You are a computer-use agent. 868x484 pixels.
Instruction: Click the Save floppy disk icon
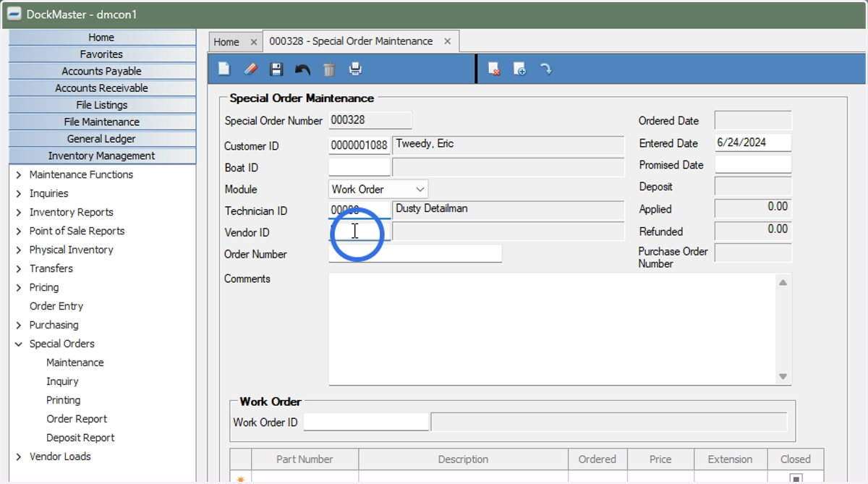[x=276, y=69]
